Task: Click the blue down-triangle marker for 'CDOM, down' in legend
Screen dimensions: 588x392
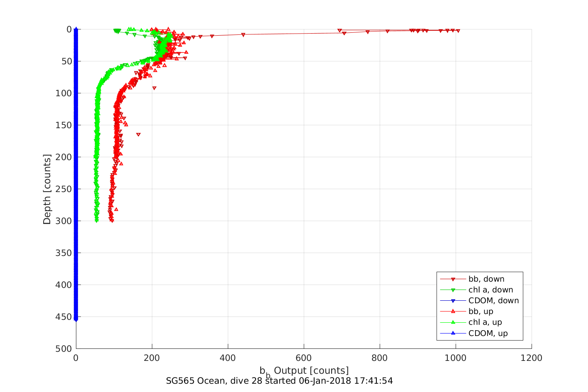Action: 453,301
